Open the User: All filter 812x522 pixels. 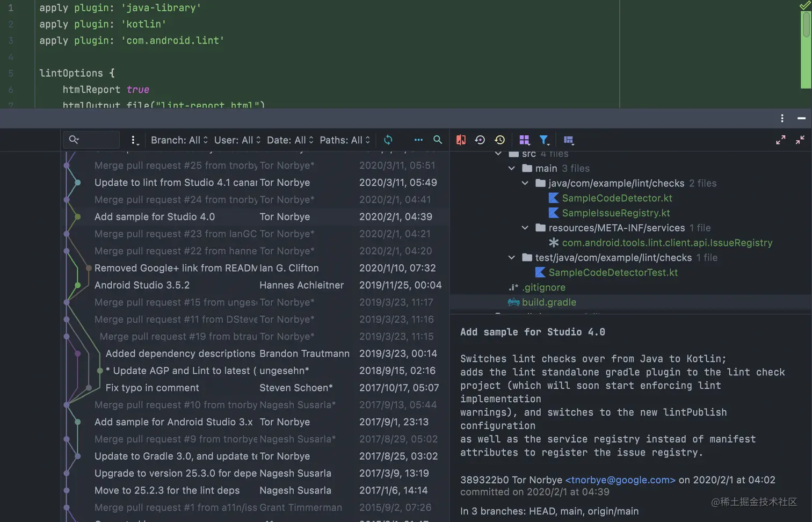coord(236,140)
